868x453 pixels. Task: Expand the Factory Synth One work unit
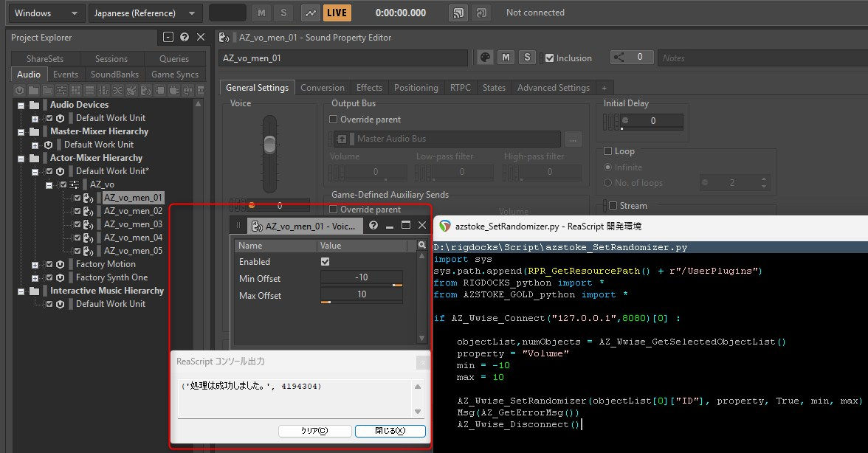[x=35, y=277]
